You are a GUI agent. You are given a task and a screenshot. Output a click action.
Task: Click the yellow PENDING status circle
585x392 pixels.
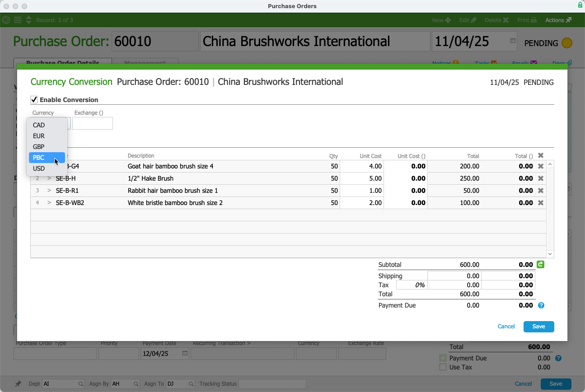[x=567, y=43]
